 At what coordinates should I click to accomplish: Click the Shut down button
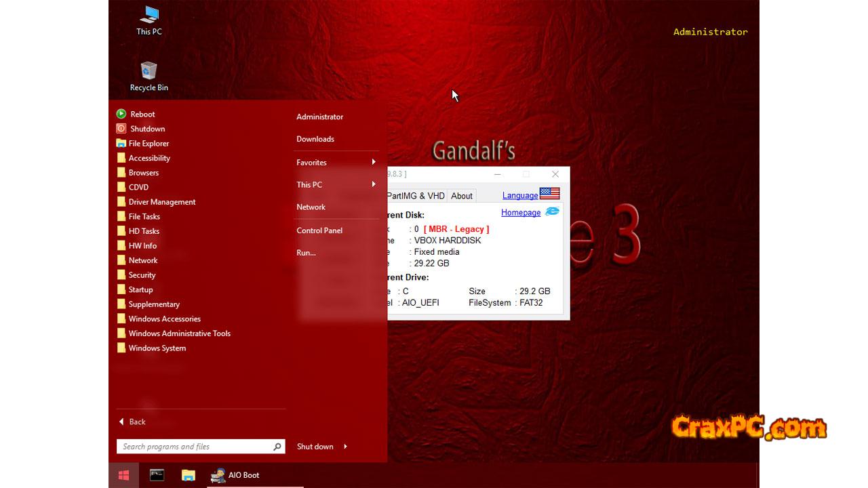pos(315,447)
